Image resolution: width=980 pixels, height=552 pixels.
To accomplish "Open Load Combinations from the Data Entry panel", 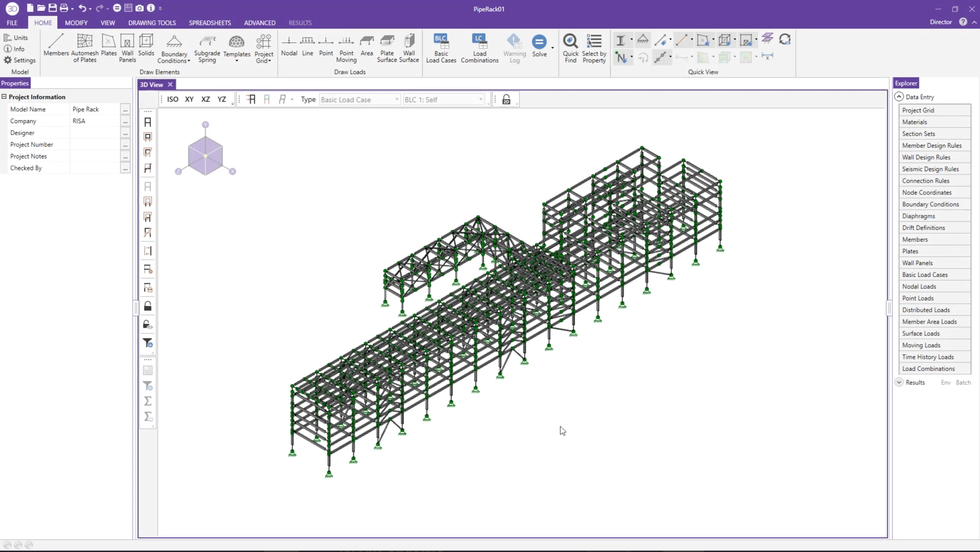I will point(928,369).
